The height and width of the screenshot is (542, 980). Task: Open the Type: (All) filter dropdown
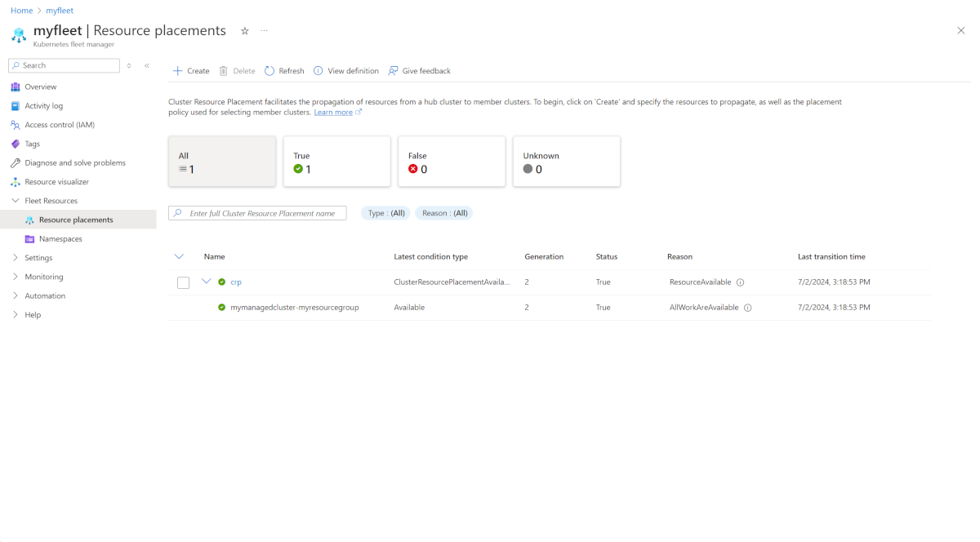[385, 213]
